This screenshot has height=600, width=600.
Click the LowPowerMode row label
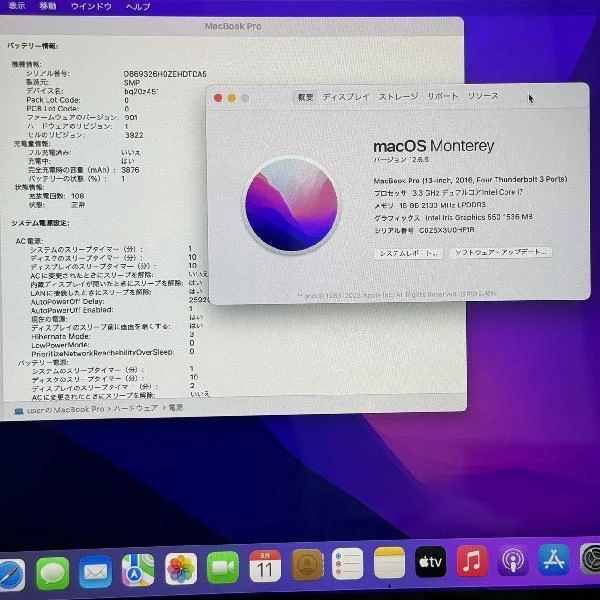coord(60,345)
